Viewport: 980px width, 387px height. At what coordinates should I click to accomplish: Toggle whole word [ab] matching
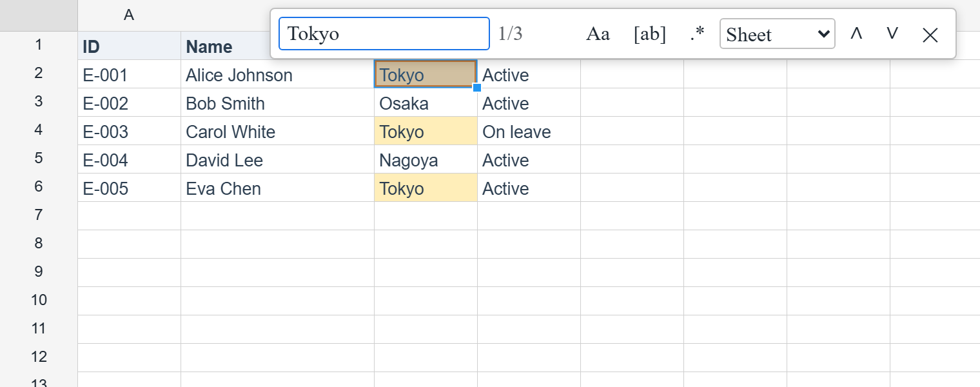click(x=650, y=34)
